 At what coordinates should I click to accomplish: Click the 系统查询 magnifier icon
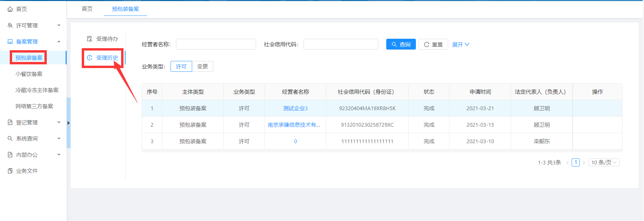tap(10, 138)
